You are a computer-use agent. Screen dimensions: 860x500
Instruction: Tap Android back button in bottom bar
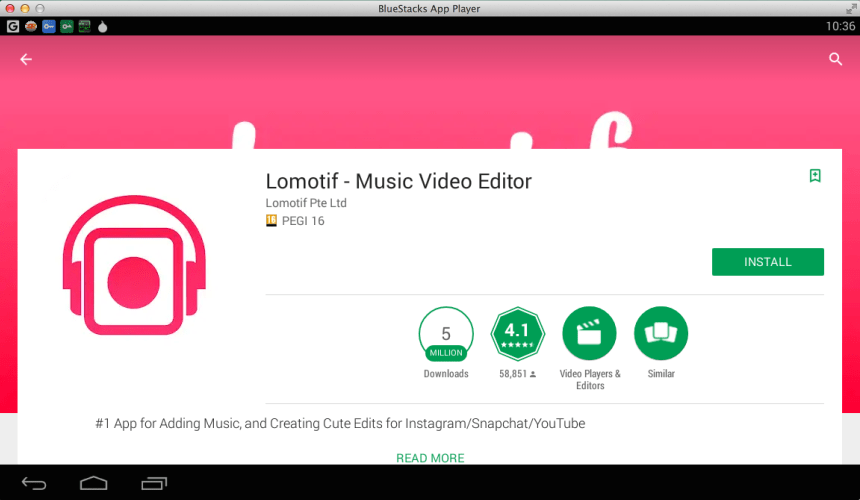34,483
